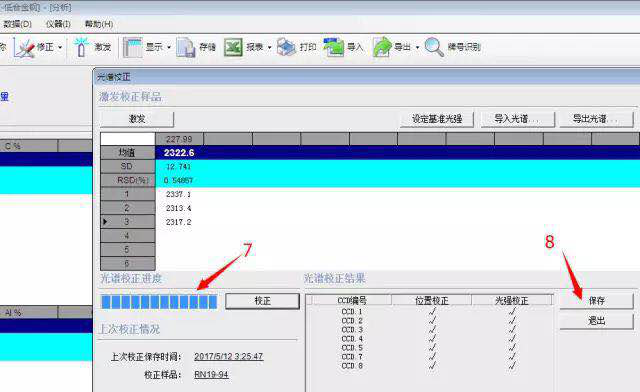Open the 帮助(H) menu
640x392 pixels.
point(99,24)
